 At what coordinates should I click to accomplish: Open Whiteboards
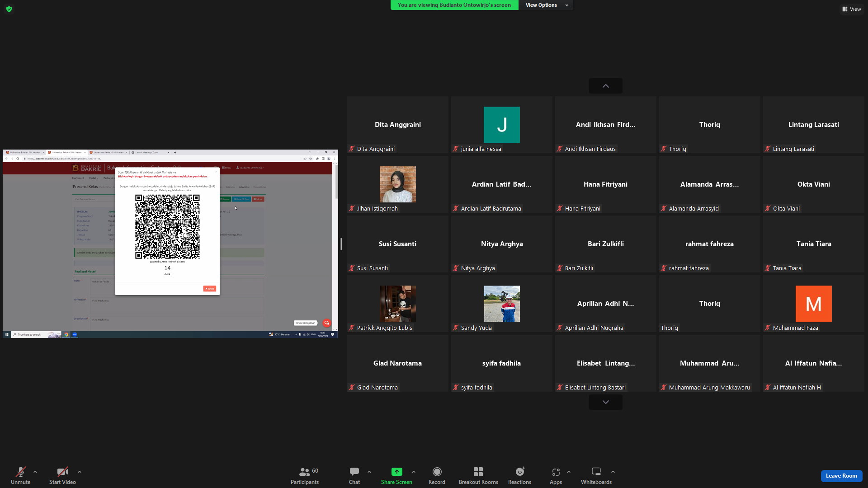(596, 476)
